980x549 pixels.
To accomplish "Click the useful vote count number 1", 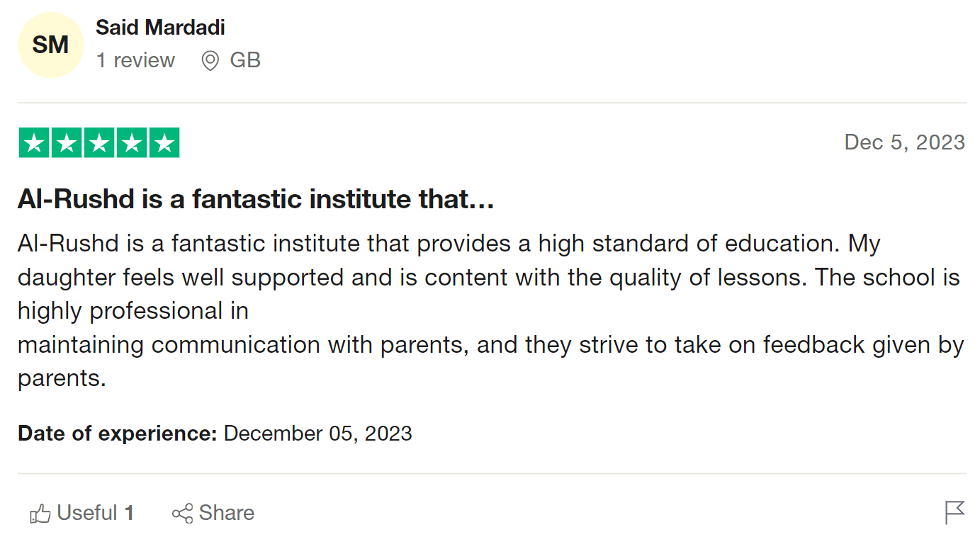I will [x=129, y=513].
